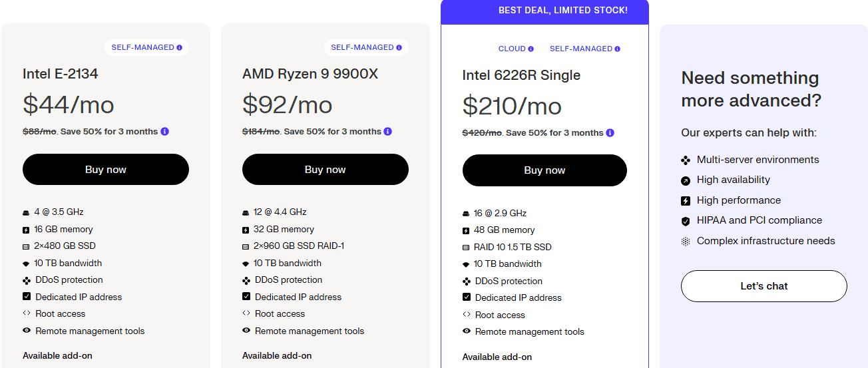Click Dedicated IP checkmark icon in Intel E-2134 card
The width and height of the screenshot is (868, 368).
[x=27, y=297]
